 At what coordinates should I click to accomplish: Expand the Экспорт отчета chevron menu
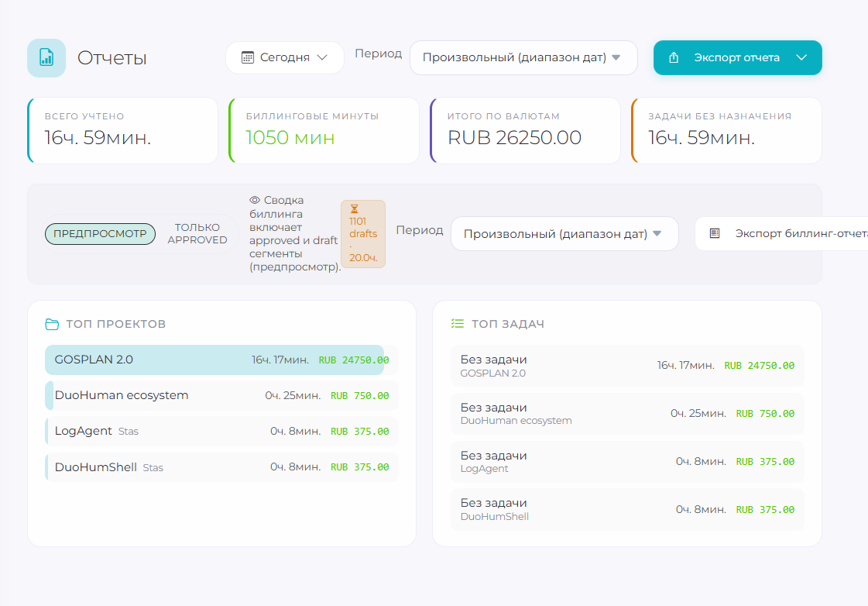tap(801, 57)
